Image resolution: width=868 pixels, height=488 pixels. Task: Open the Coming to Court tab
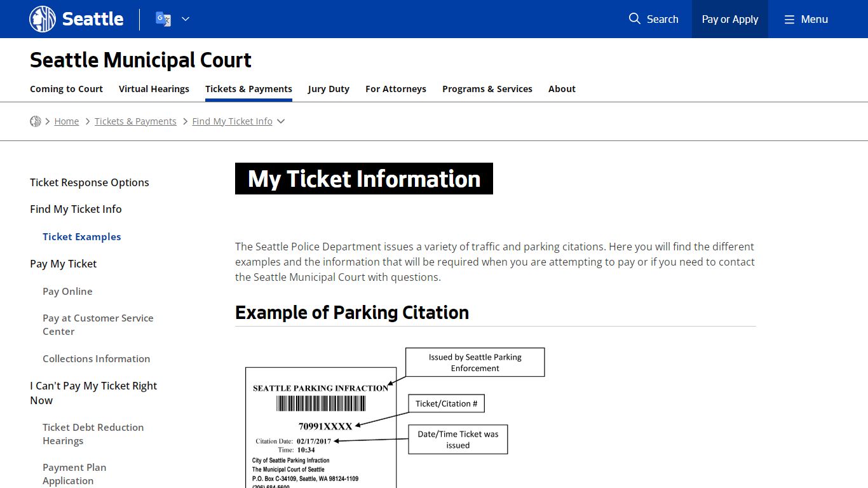click(x=66, y=89)
